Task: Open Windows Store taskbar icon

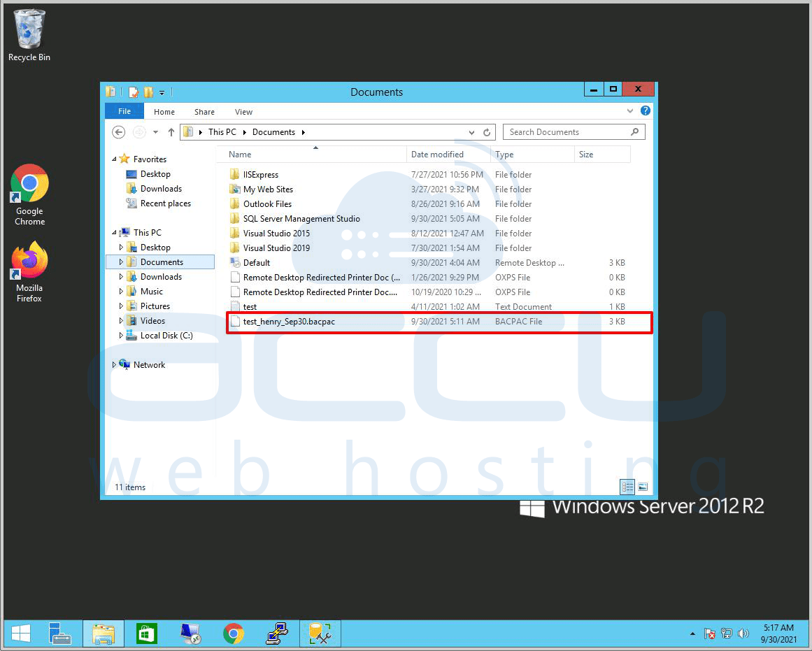Action: tap(147, 634)
